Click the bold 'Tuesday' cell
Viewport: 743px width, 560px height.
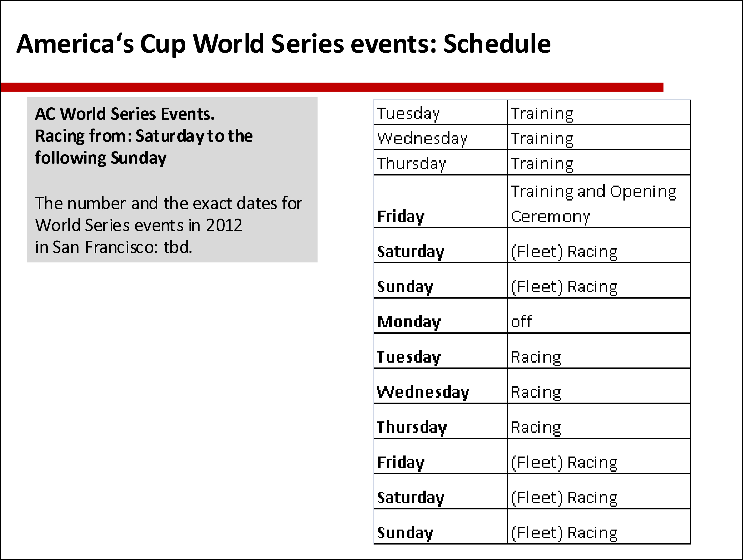pyautogui.click(x=441, y=351)
